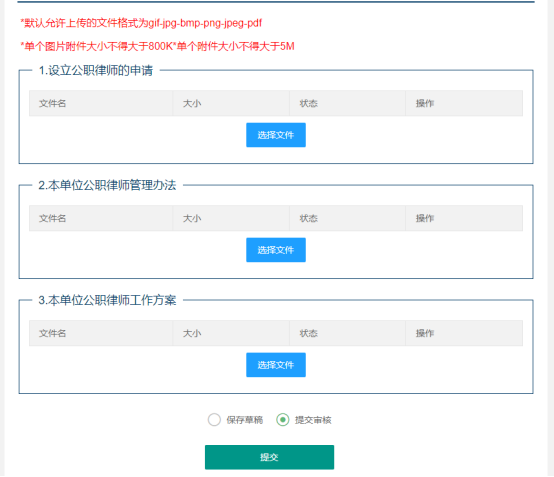The image size is (554, 477).
Task: Click 文件名 header in 管理办法 section
Action: (52, 218)
